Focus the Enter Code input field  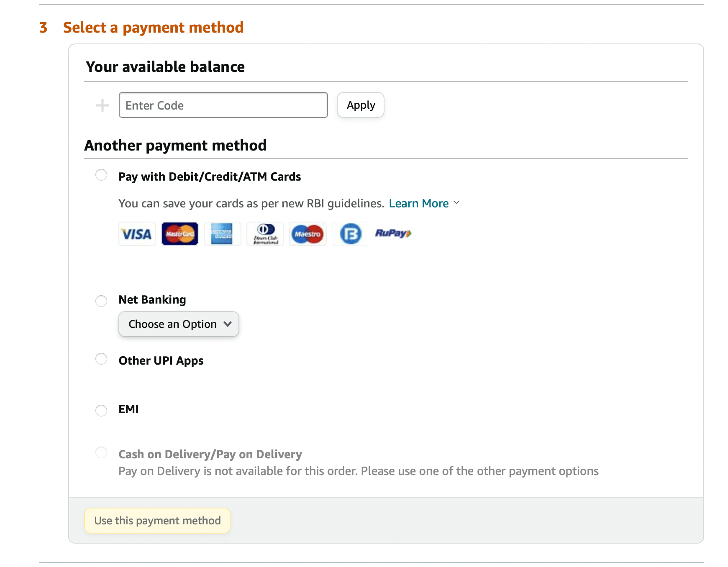point(223,105)
